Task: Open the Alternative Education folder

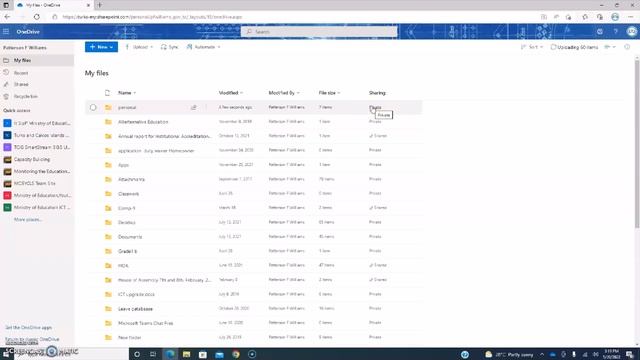Action: point(143,122)
